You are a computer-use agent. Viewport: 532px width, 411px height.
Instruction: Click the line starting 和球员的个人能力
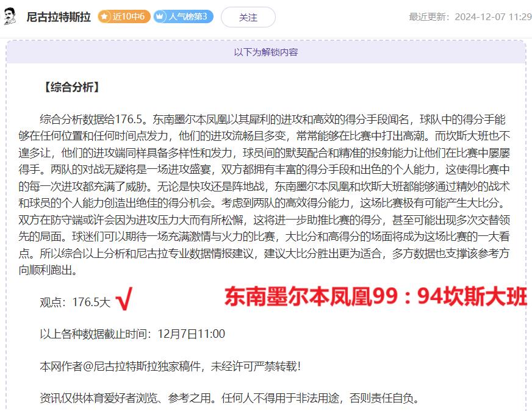(x=262, y=203)
